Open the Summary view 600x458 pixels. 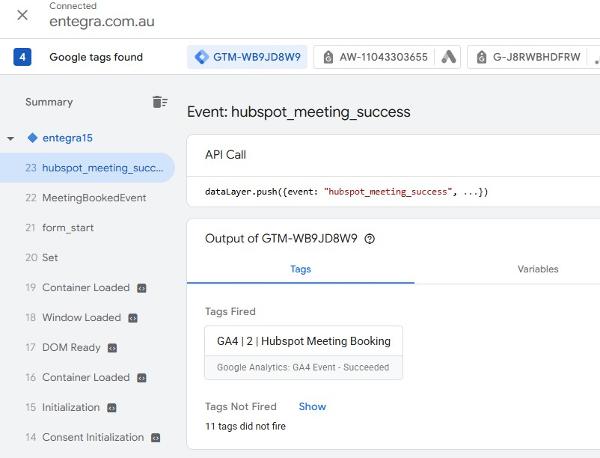(x=49, y=102)
